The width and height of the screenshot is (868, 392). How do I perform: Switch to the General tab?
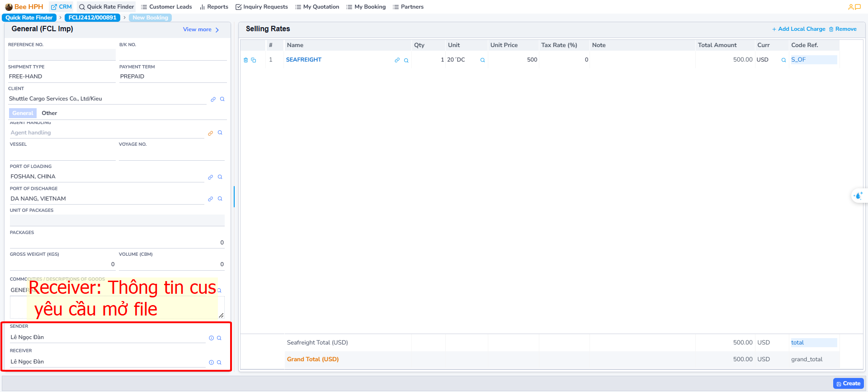pos(23,113)
